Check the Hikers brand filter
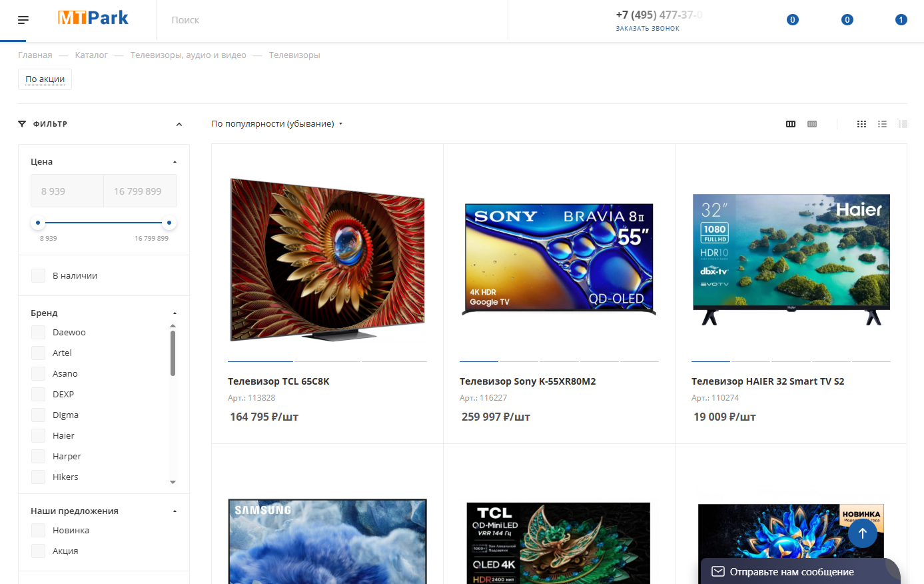 (39, 477)
